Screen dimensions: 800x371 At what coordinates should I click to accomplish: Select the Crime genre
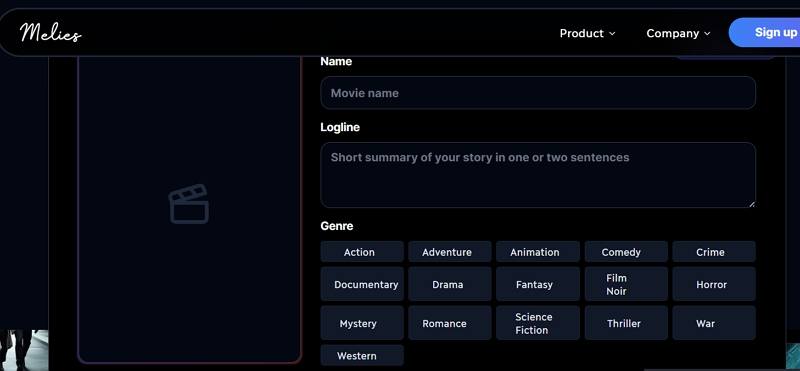point(714,252)
